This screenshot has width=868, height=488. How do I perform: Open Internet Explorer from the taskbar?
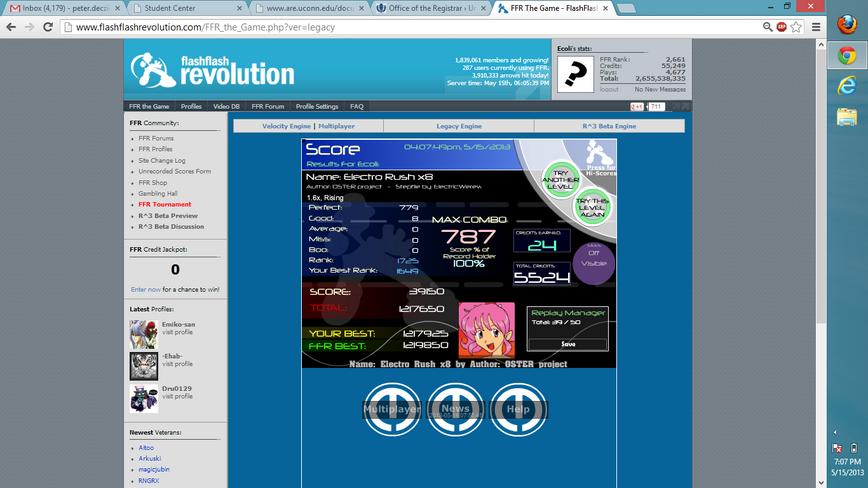pos(846,86)
